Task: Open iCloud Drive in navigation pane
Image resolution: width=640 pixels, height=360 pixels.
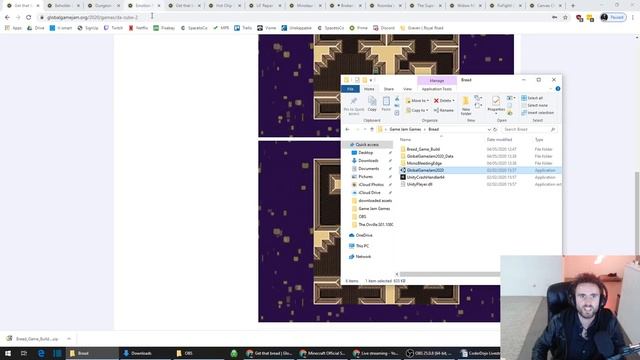Action: point(369,193)
